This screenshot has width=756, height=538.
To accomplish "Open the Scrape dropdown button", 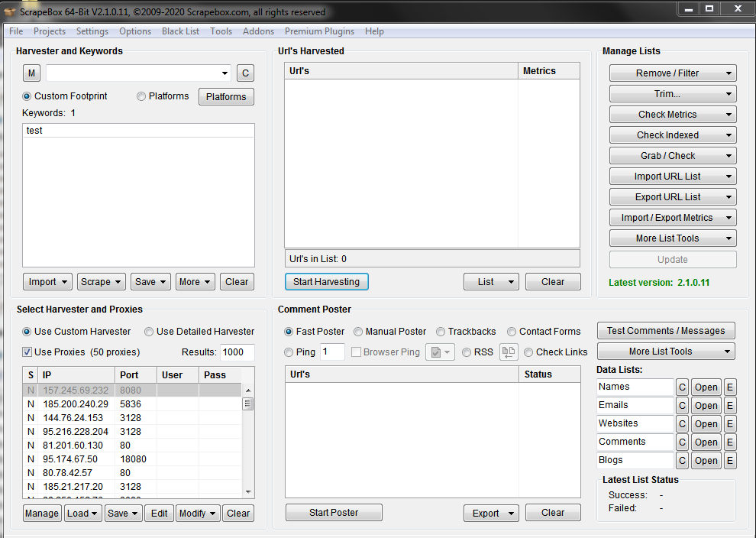I will [x=102, y=282].
